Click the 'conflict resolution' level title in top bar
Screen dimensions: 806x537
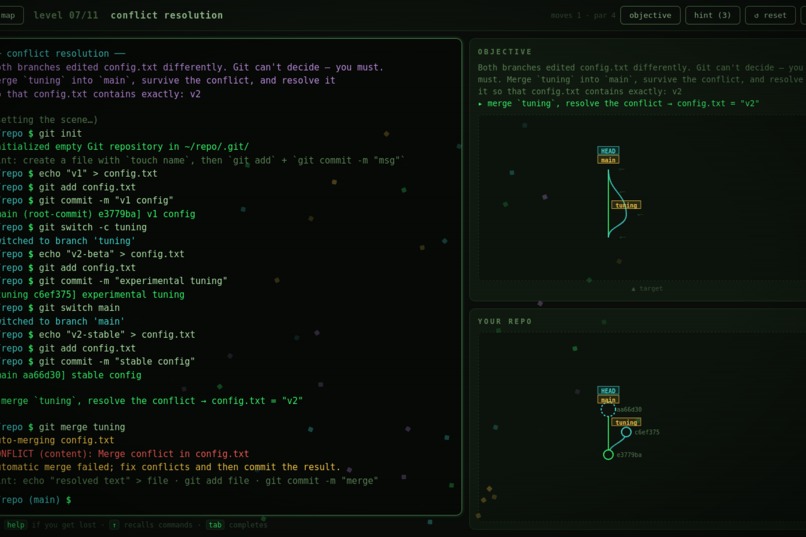[167, 15]
